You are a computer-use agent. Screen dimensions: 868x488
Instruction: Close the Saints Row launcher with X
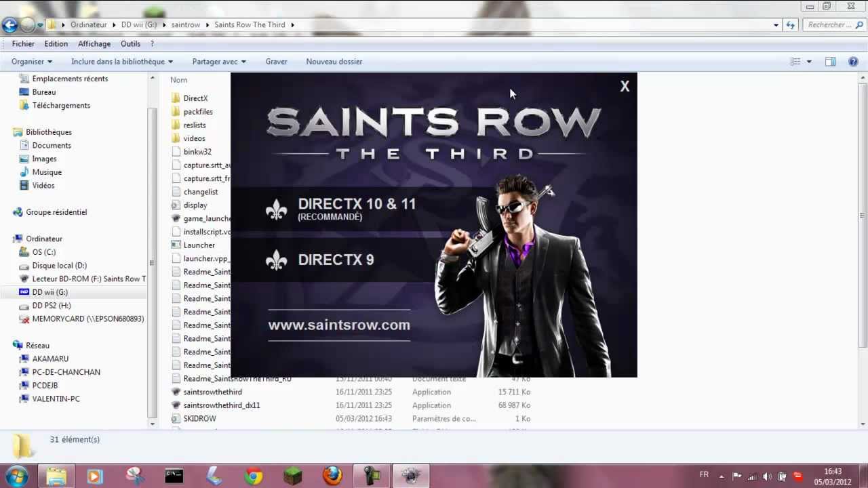pyautogui.click(x=625, y=86)
